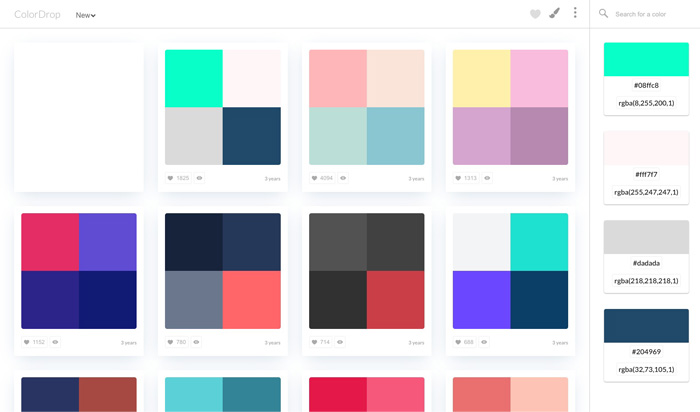Open the three-dot more options menu
Image resolution: width=700 pixels, height=412 pixels.
pyautogui.click(x=575, y=12)
